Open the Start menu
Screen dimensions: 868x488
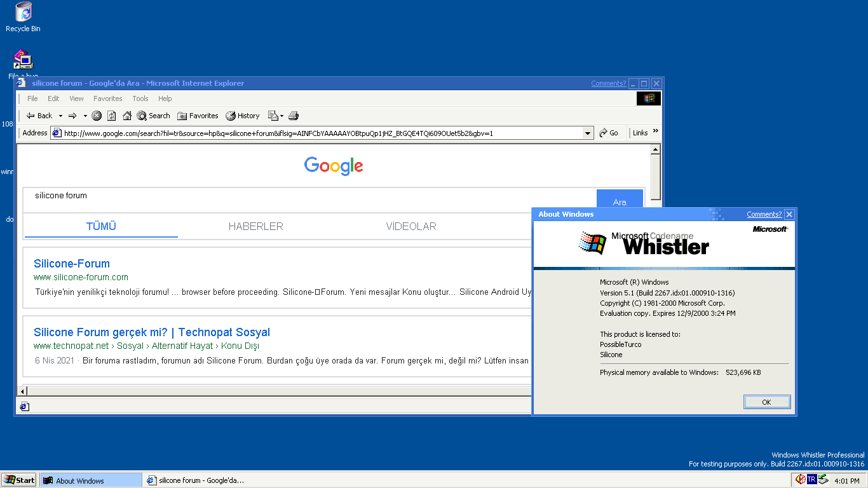coord(19,480)
